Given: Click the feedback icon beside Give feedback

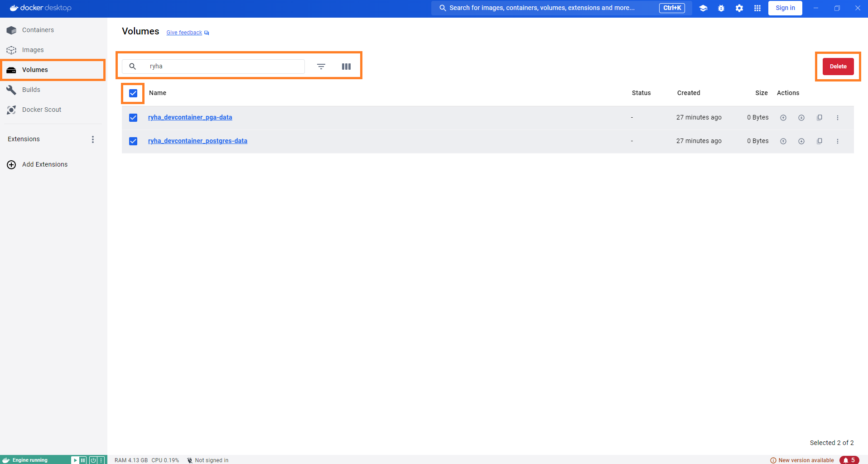Looking at the screenshot, I should coord(207,33).
